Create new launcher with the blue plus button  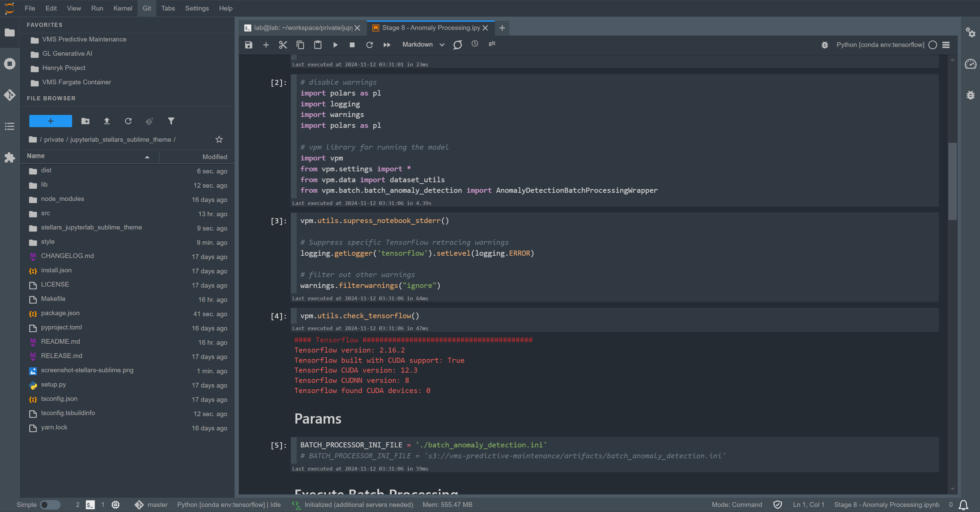50,121
